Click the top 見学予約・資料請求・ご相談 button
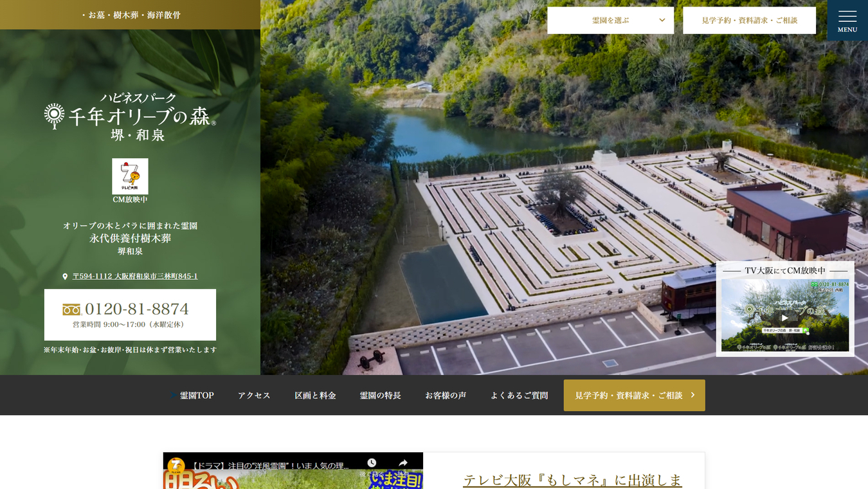Image resolution: width=868 pixels, height=489 pixels. click(x=749, y=21)
